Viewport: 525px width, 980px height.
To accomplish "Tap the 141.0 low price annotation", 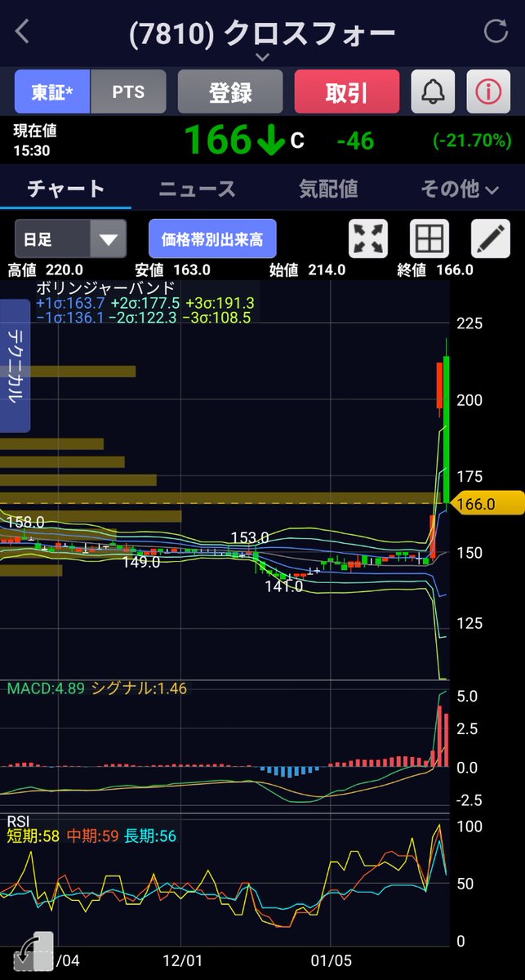I will (x=283, y=586).
